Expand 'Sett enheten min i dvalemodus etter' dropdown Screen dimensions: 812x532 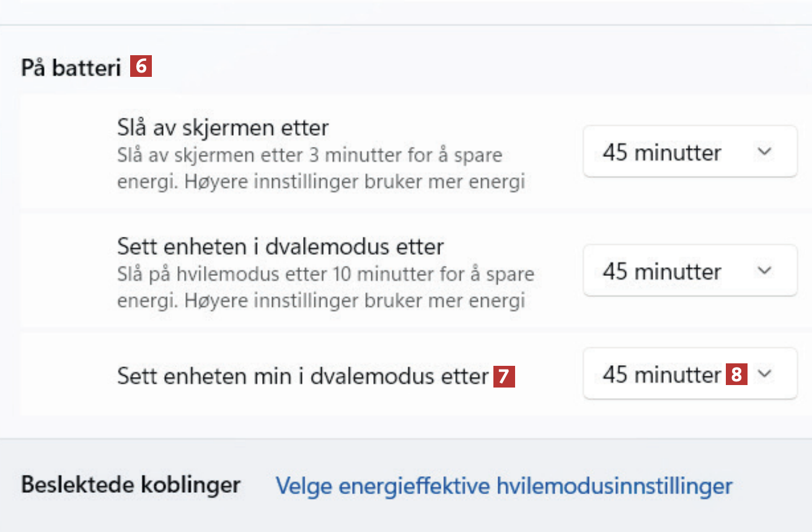coord(689,373)
